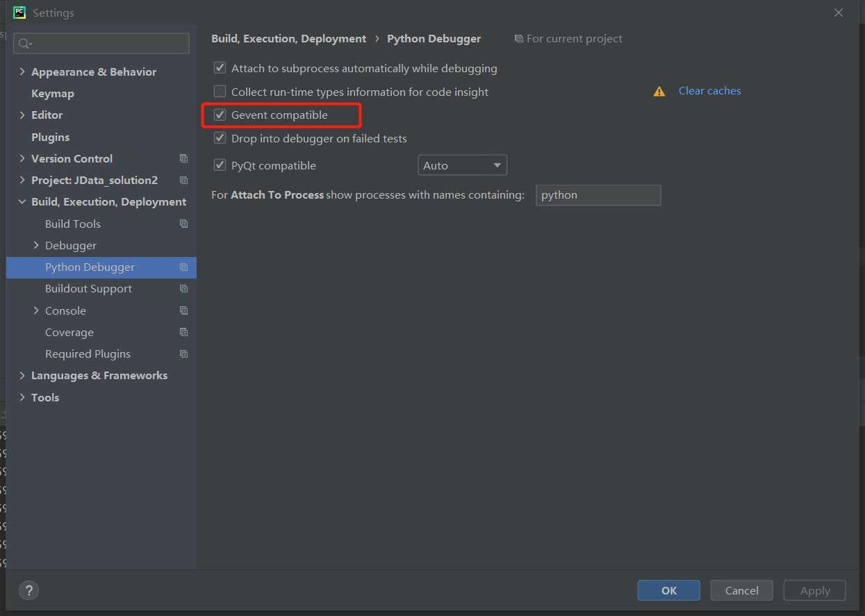Open the PyQt Auto dropdown
This screenshot has height=616, width=865.
462,165
